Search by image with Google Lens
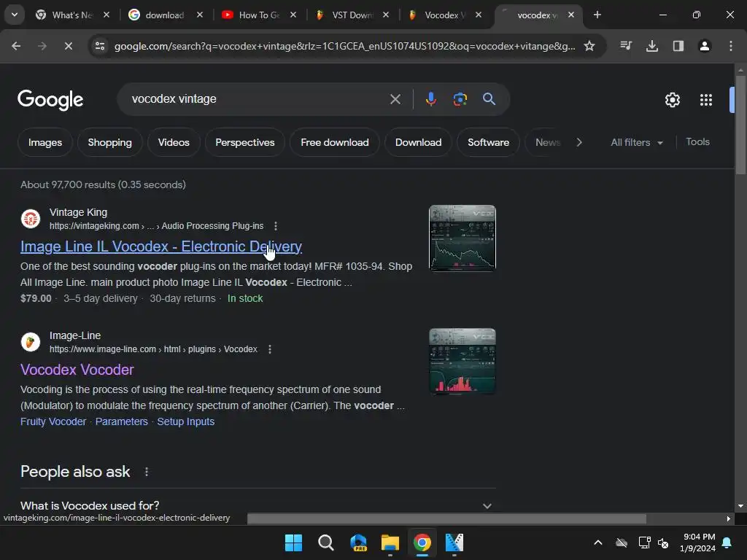This screenshot has height=560, width=747. click(460, 99)
